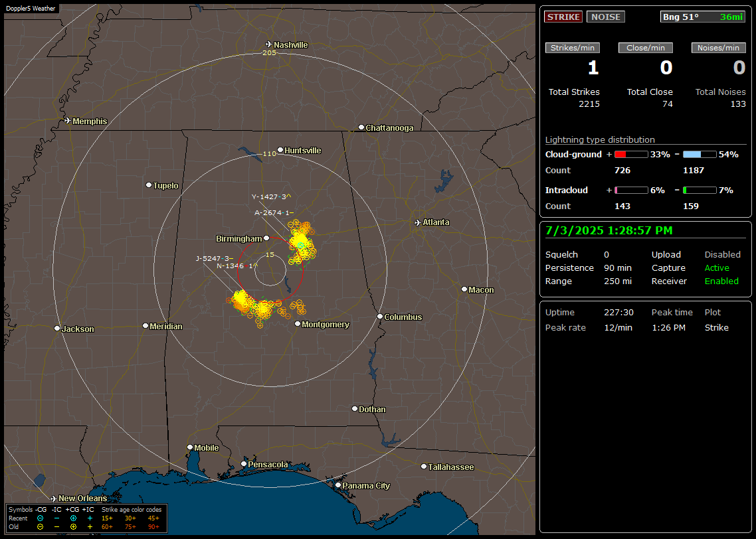Click the Dothan city marker dot
This screenshot has width=756, height=539.
[x=354, y=408]
